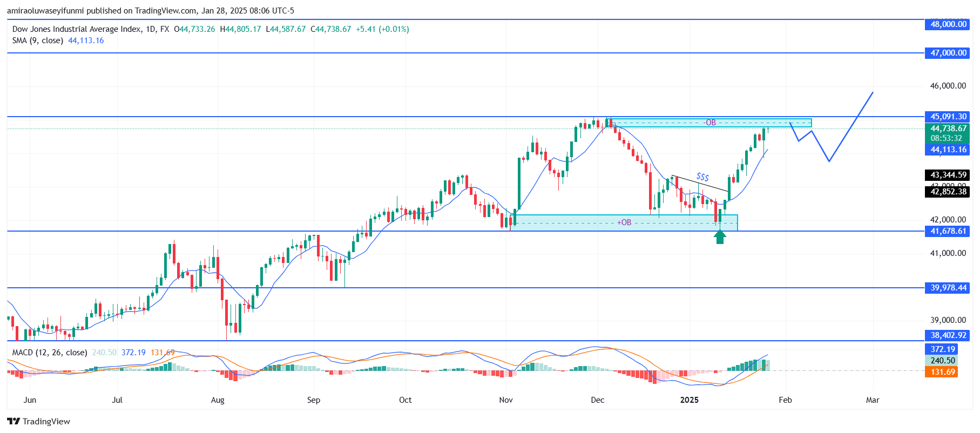Click the Mar label on time axis
The height and width of the screenshot is (433, 980).
tap(873, 400)
